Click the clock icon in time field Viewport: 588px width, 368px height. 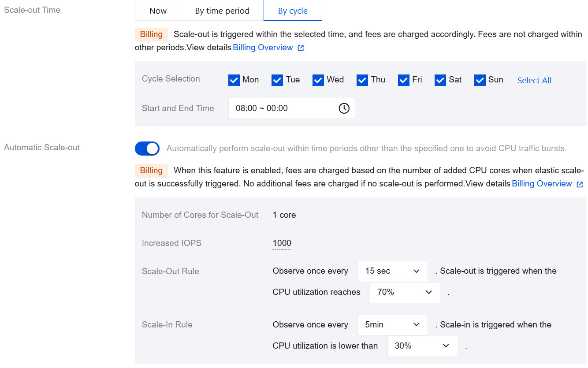[x=344, y=108]
